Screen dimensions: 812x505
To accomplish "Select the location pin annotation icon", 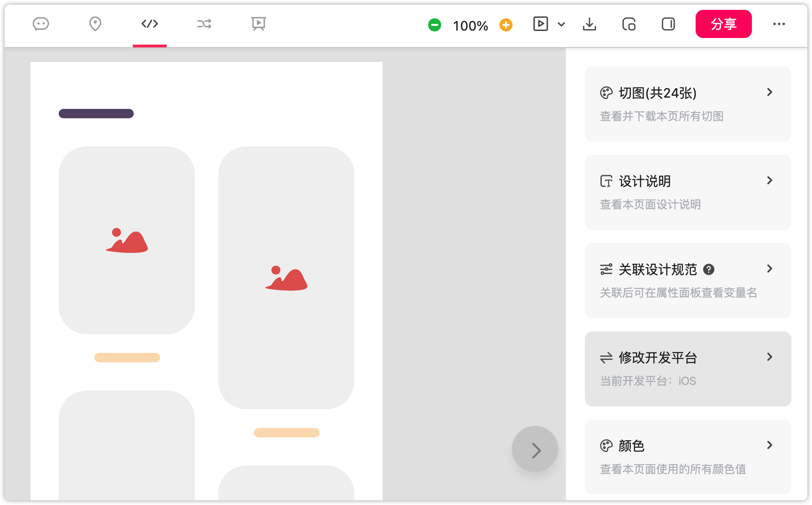I will pyautogui.click(x=95, y=24).
